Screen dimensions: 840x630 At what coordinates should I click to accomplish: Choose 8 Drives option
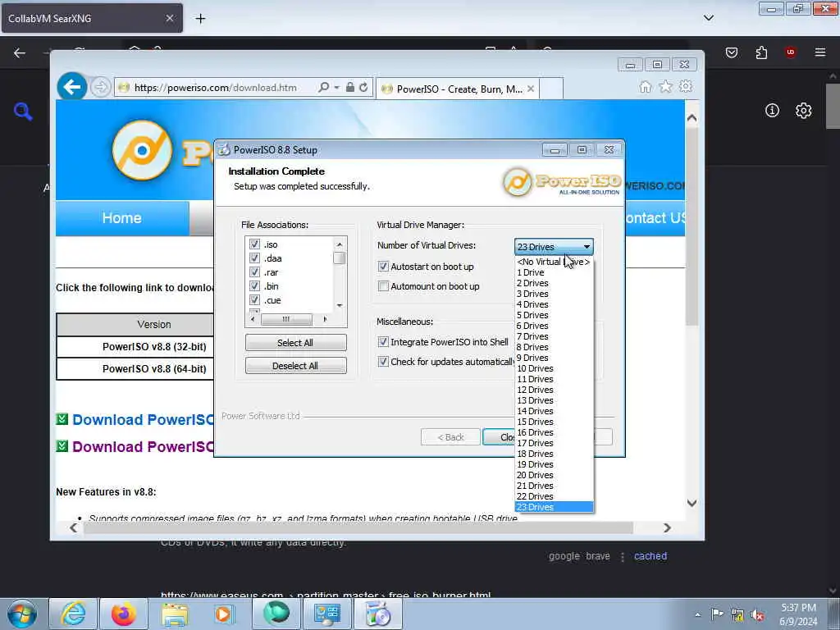tap(554, 347)
